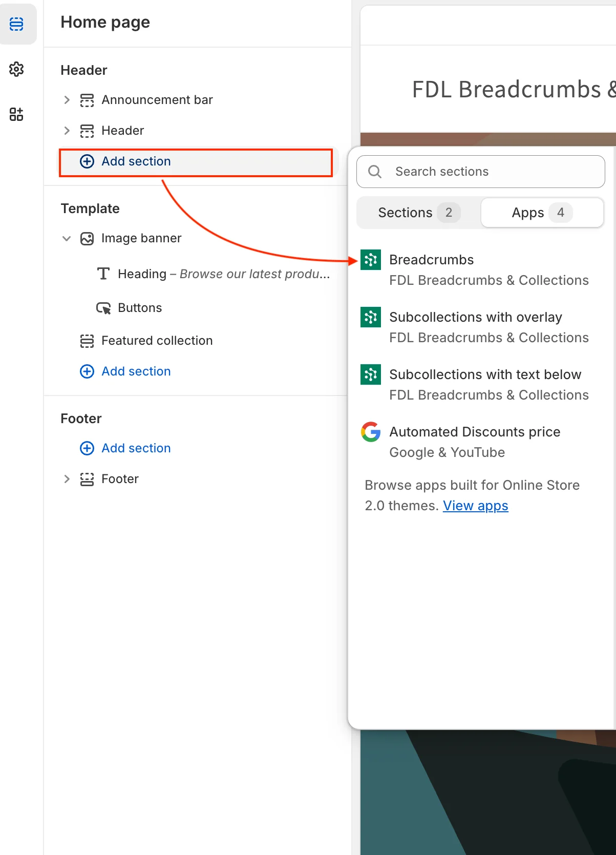Viewport: 616px width, 855px height.
Task: Open the Sections icon in left sidebar
Action: pyautogui.click(x=16, y=24)
